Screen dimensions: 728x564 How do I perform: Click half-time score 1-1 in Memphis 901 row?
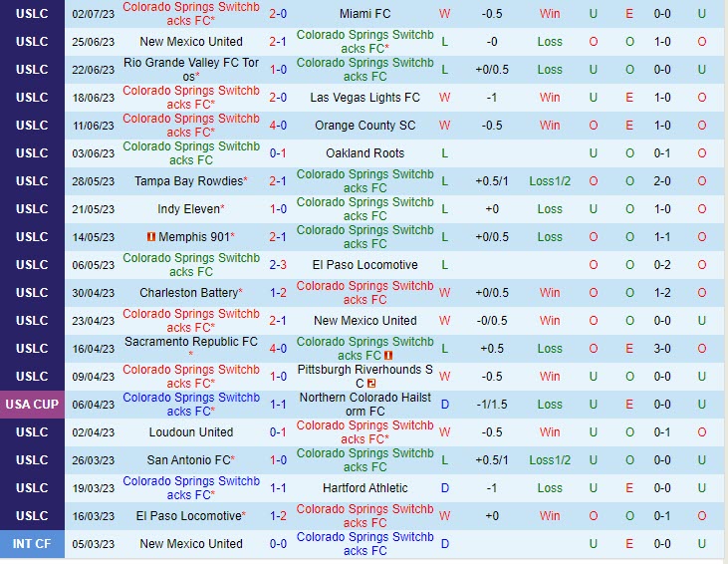pos(662,237)
